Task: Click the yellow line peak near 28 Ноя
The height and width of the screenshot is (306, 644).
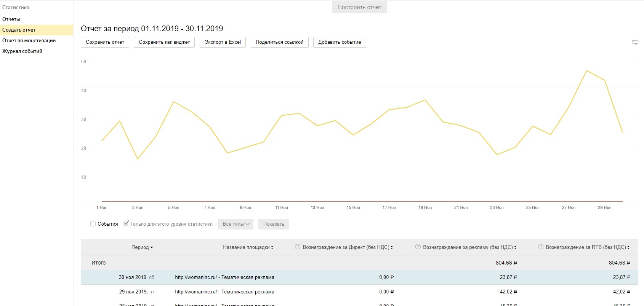Action: (586, 71)
